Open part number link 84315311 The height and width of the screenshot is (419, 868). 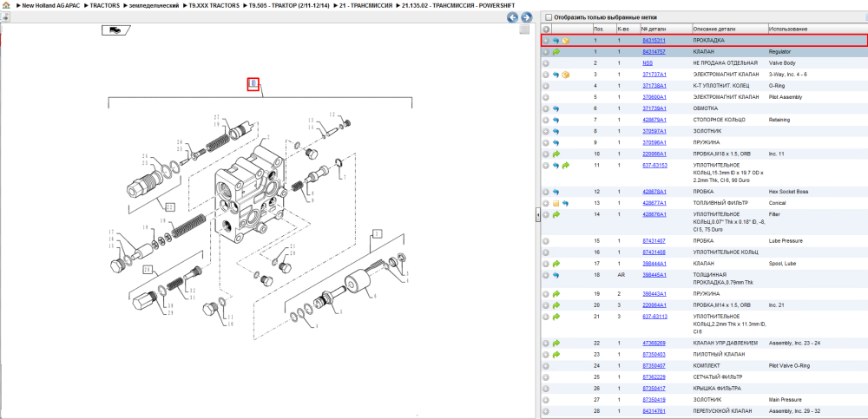click(x=654, y=41)
